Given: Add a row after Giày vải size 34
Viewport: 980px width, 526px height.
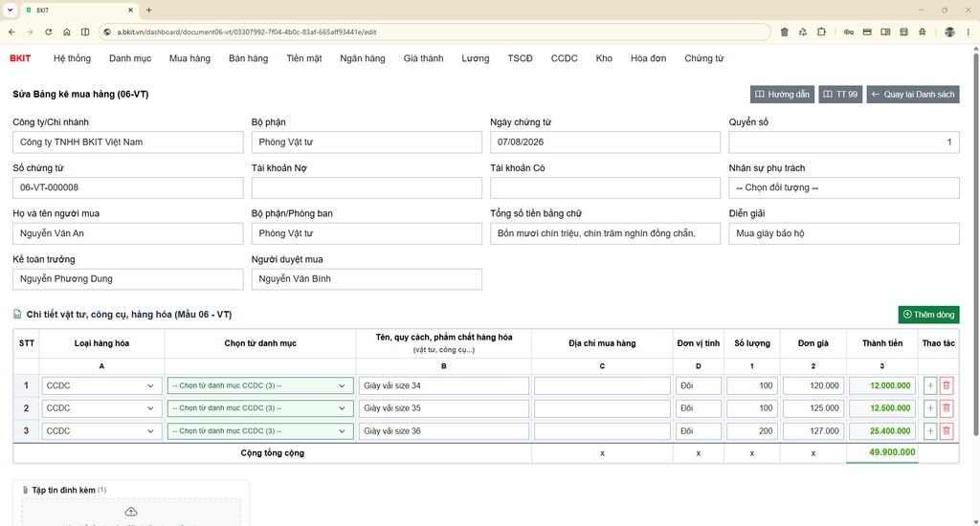Looking at the screenshot, I should coord(930,385).
